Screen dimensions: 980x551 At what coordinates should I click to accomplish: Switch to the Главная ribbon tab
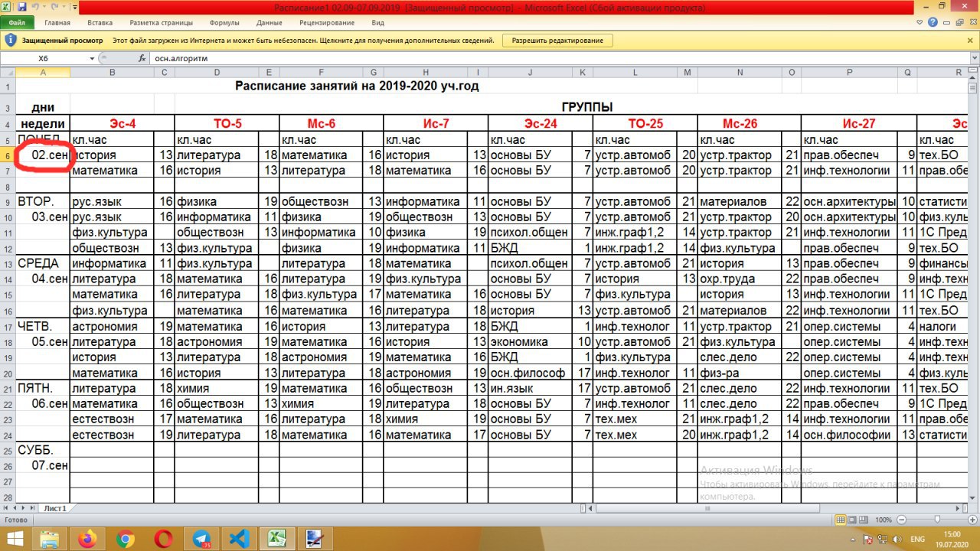pyautogui.click(x=57, y=23)
